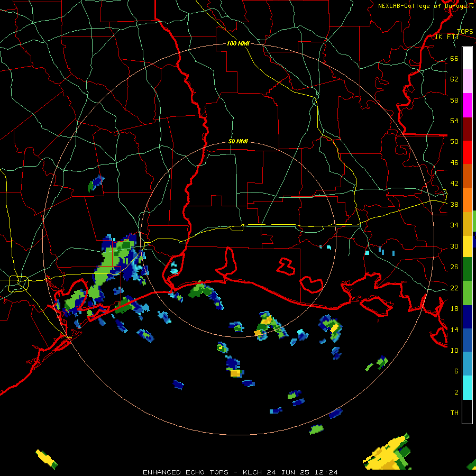Click the 38 legend value
The image size is (476, 476).
(x=454, y=204)
